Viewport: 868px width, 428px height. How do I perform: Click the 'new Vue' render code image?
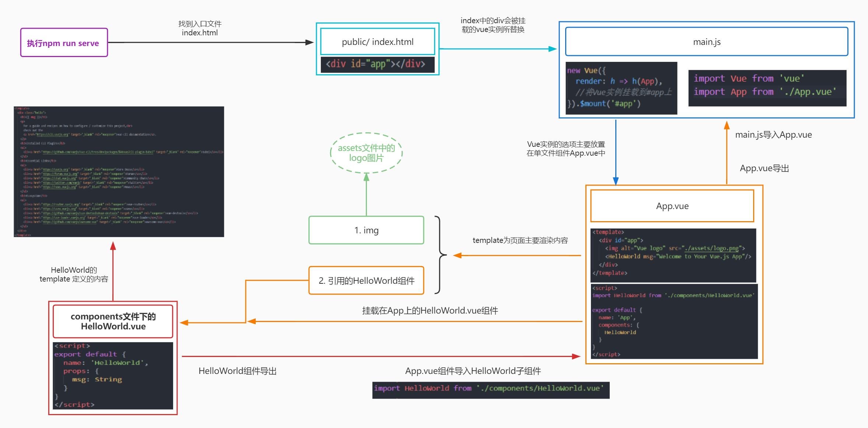coord(621,88)
